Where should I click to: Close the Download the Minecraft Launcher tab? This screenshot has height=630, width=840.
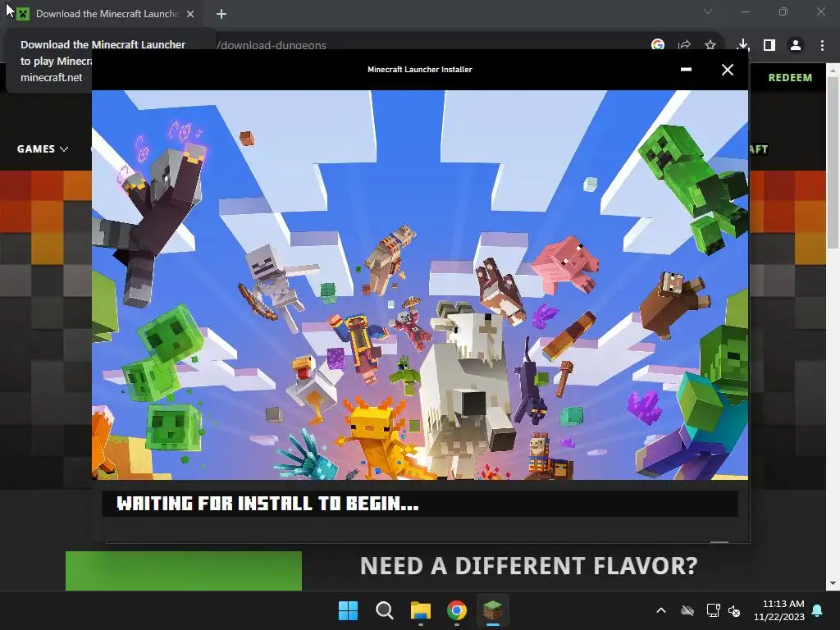coord(190,14)
